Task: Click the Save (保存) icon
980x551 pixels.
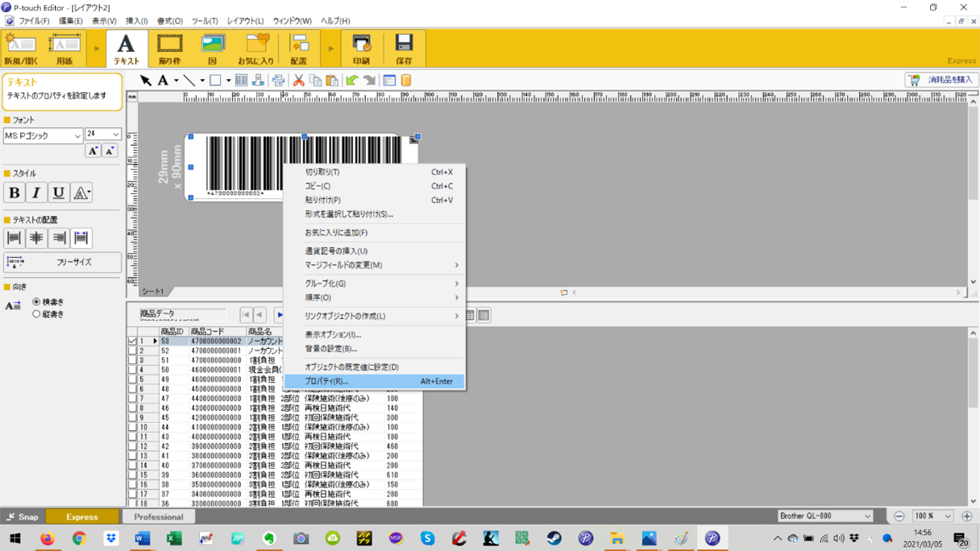Action: click(x=404, y=48)
